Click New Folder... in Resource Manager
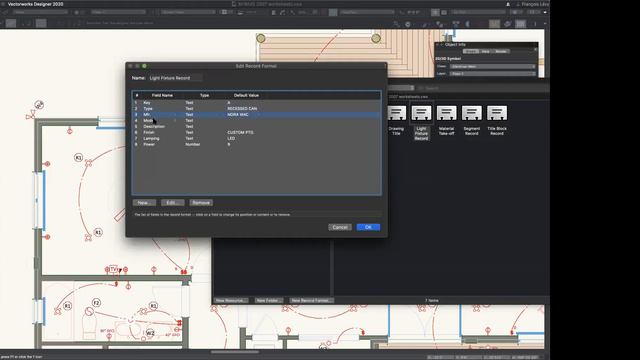 (x=269, y=300)
